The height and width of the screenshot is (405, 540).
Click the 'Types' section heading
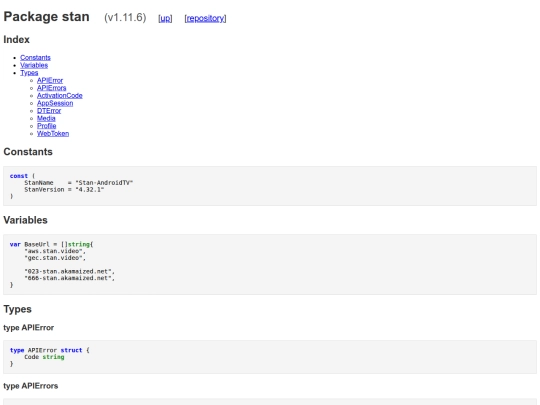pyautogui.click(x=17, y=309)
